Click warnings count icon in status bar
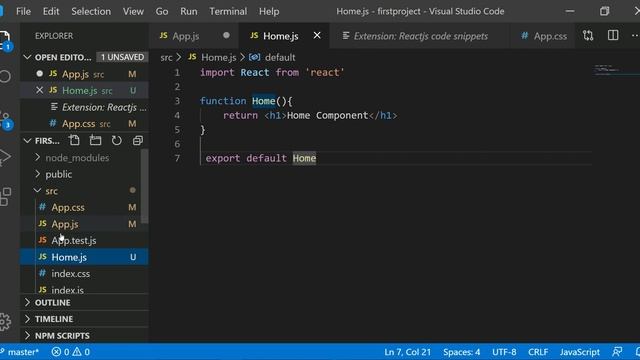Viewport: 640px width, 360px height. pyautogui.click(x=77, y=352)
